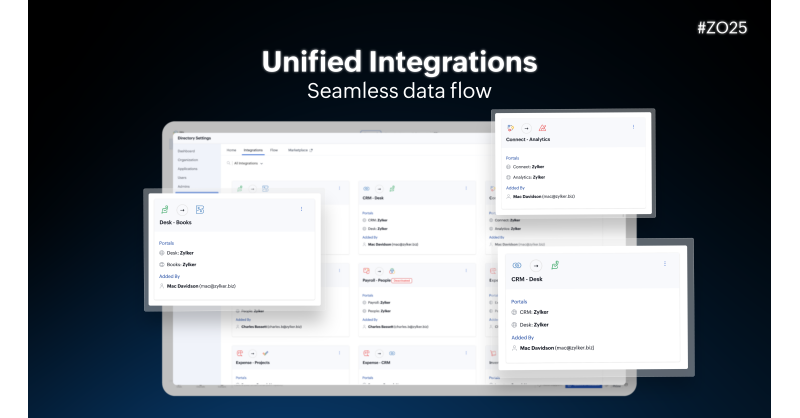
Task: Open Admins in the sidebar
Action: click(x=184, y=187)
